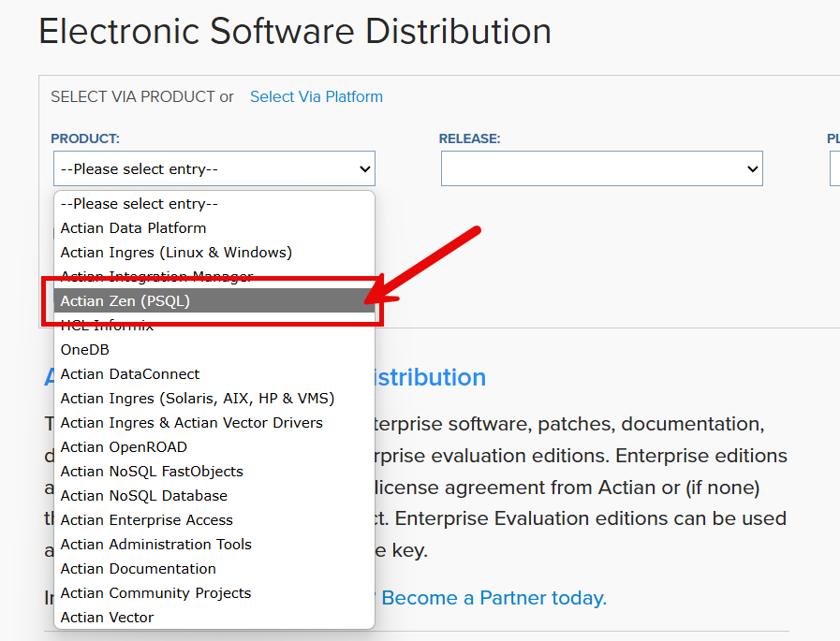Follow the Select Via Platform link
Viewport: 840px width, 641px height.
pos(317,97)
